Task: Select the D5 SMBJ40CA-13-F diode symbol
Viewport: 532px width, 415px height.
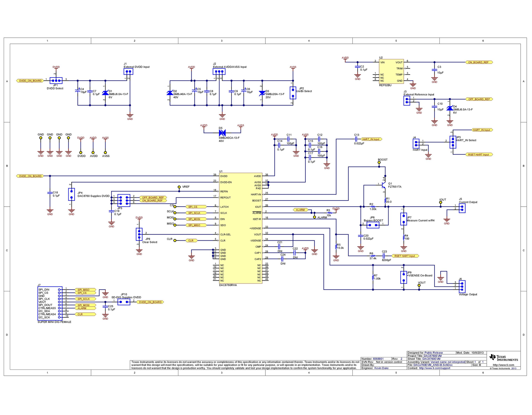Action: [223, 133]
